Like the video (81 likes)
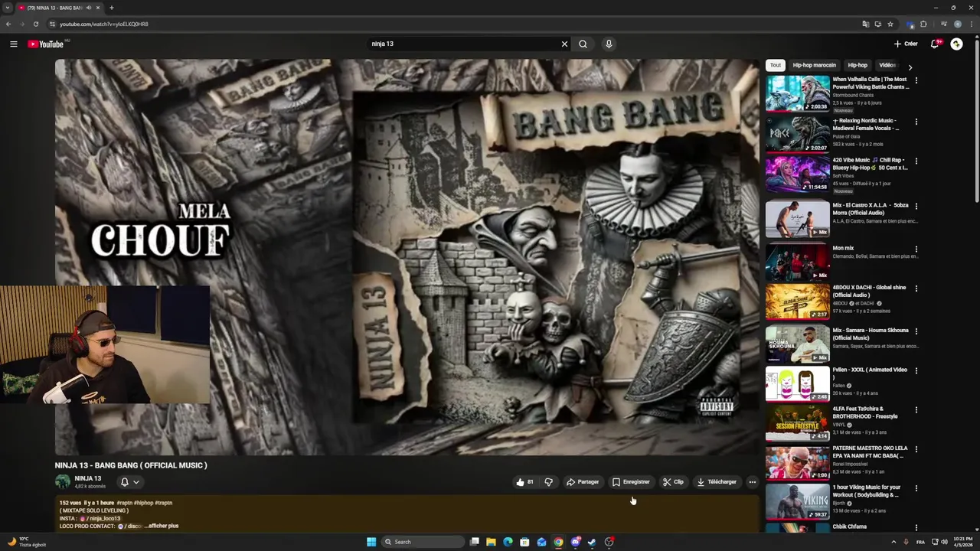Viewport: 980px width, 551px height. click(525, 482)
